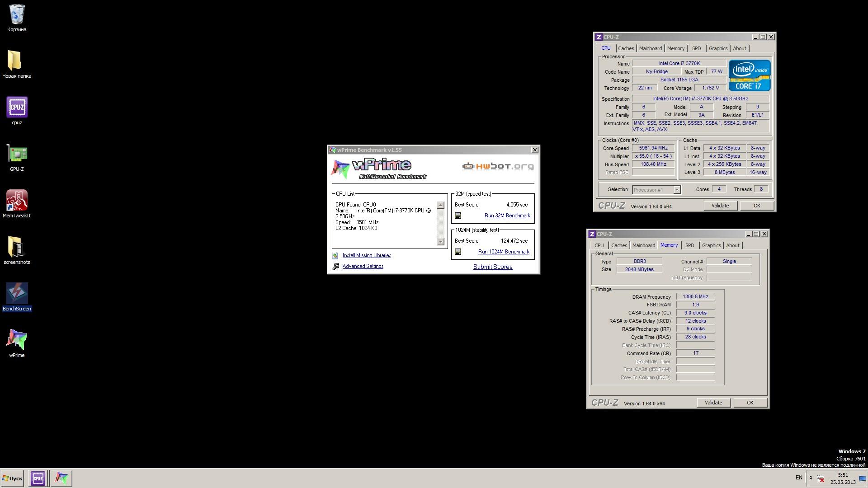
Task: Open Processor #1 selection dropdown
Action: [656, 190]
